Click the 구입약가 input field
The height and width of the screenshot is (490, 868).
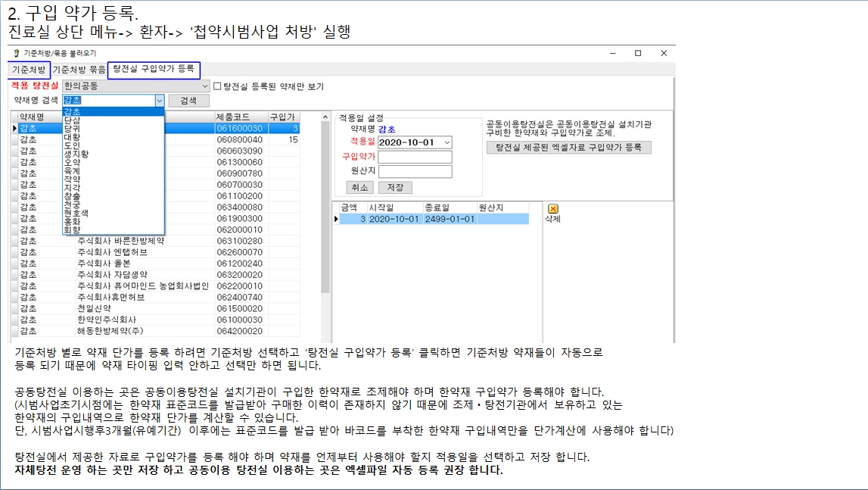pyautogui.click(x=415, y=157)
